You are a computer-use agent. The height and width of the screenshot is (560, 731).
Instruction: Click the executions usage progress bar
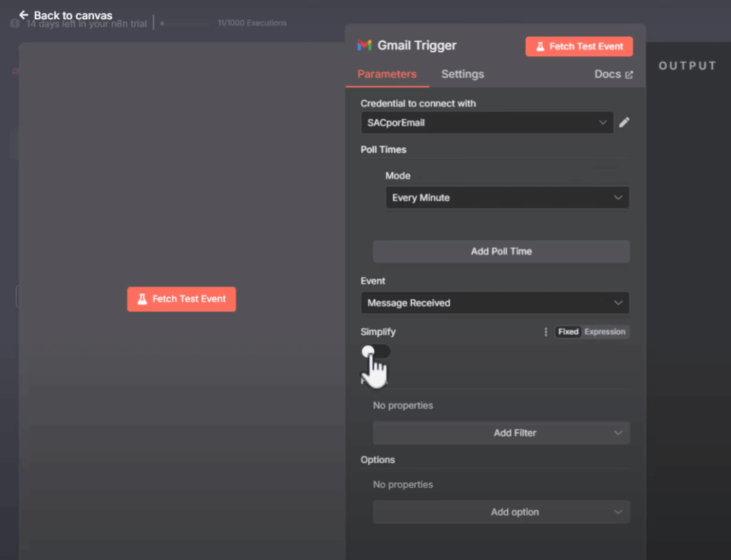coord(185,23)
